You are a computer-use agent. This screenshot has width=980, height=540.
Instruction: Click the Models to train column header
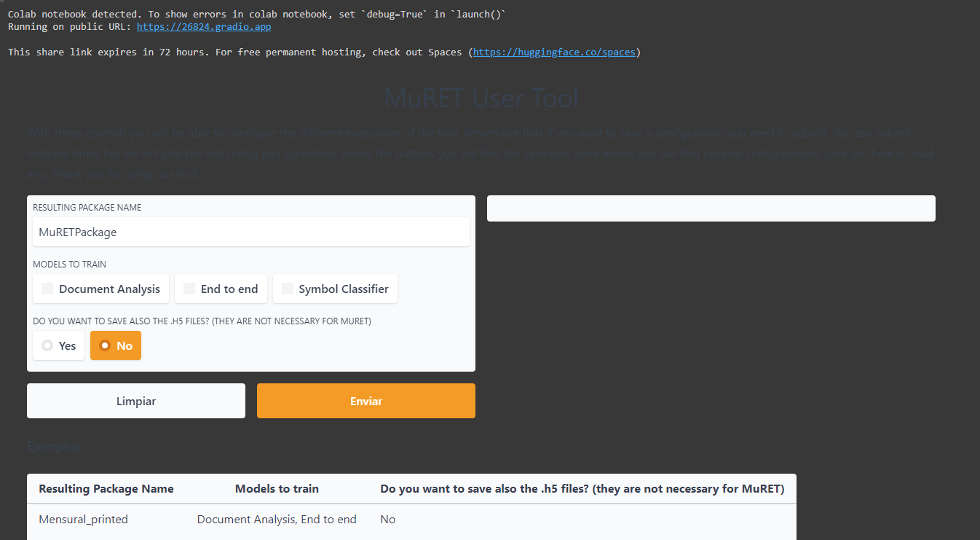tap(277, 488)
